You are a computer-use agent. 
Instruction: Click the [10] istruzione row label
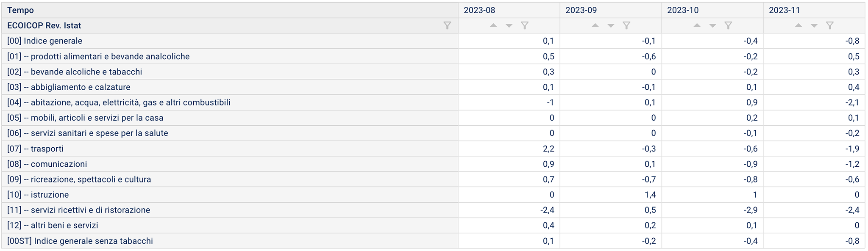(x=38, y=195)
